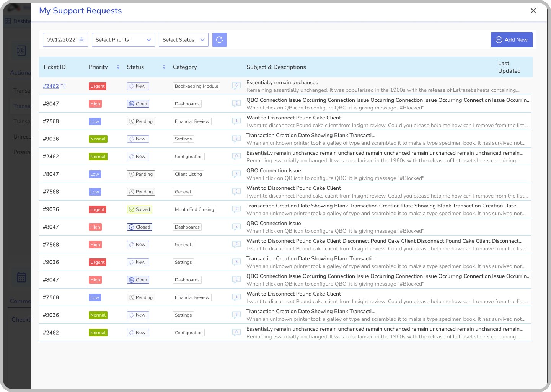This screenshot has width=551, height=392.
Task: Click the Add New button
Action: (511, 40)
